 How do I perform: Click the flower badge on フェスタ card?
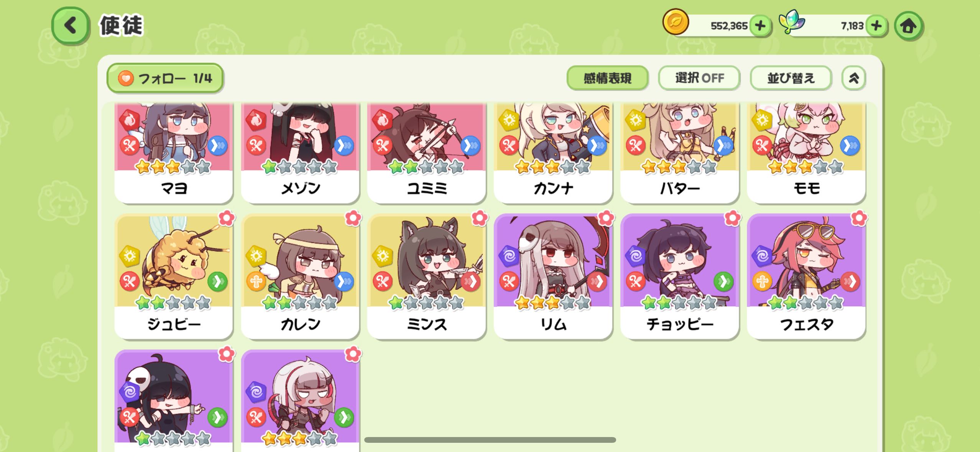859,218
